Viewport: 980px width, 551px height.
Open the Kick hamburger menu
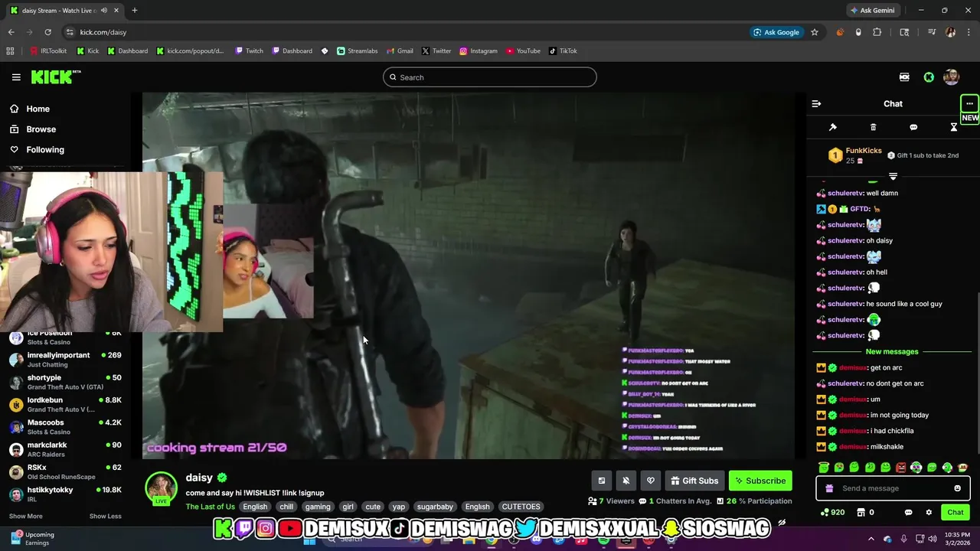pos(16,77)
